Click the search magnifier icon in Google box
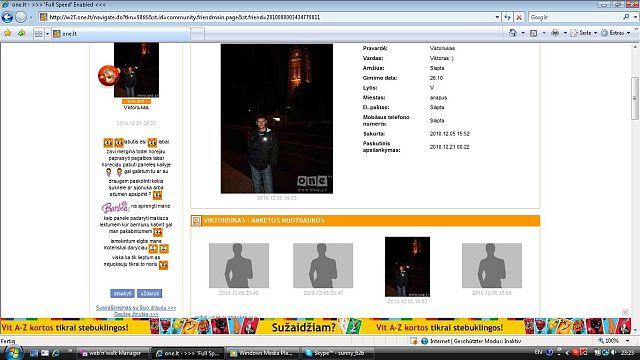 (626, 17)
